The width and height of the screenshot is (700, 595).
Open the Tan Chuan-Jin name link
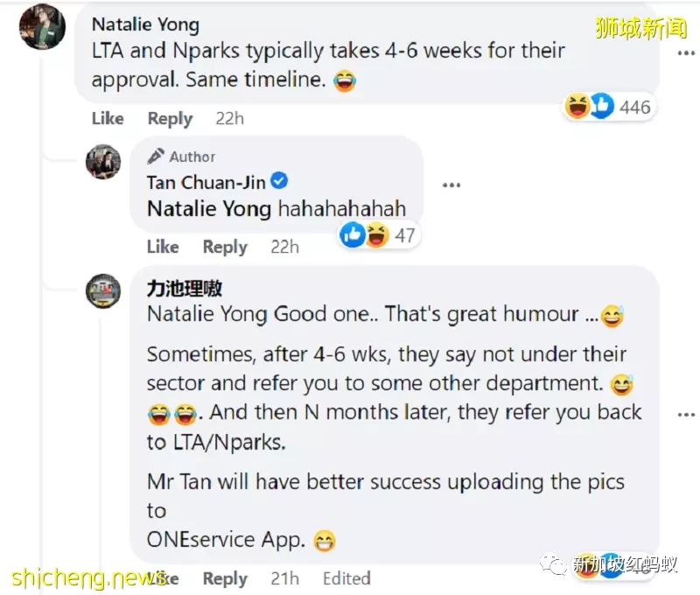(x=206, y=182)
